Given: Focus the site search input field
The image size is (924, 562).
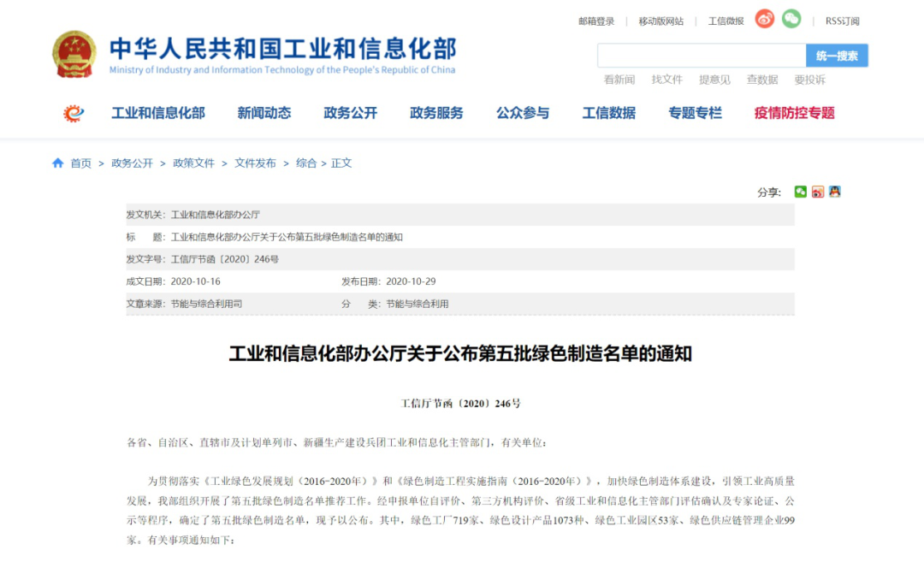Looking at the screenshot, I should [x=702, y=56].
